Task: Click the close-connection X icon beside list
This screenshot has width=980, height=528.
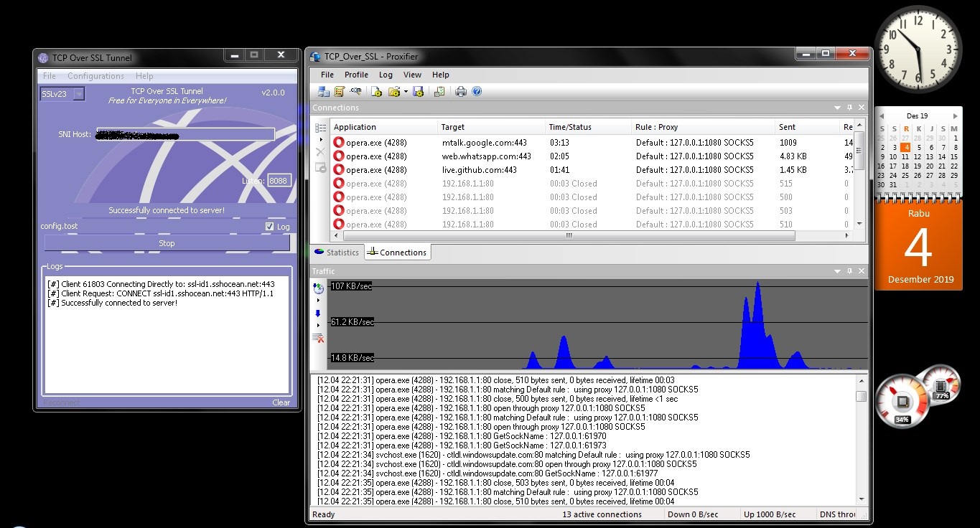Action: (x=320, y=153)
